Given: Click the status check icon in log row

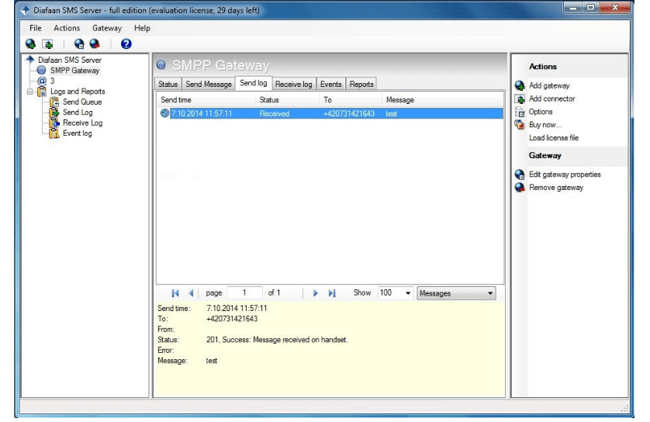Looking at the screenshot, I should [x=165, y=113].
